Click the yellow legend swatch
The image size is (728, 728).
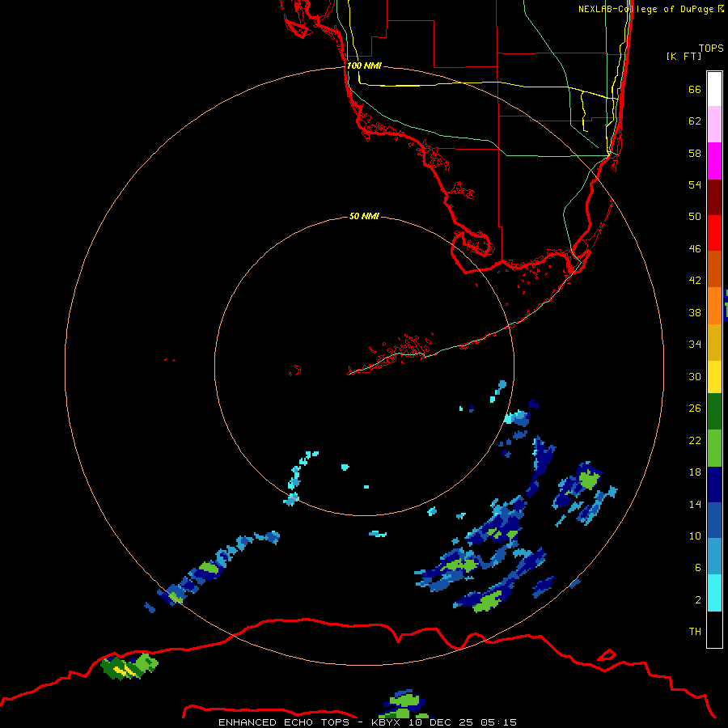[714, 377]
